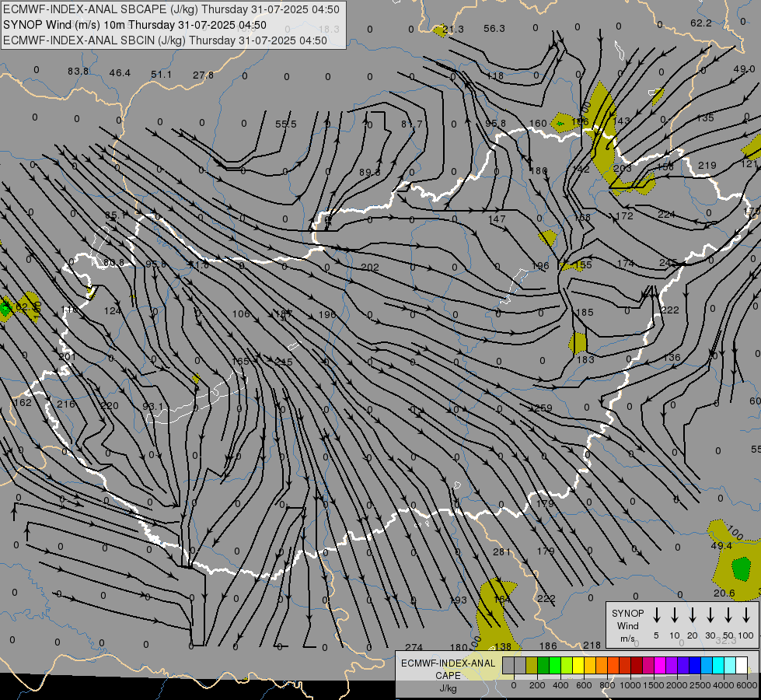Click the map value 136
Image resolution: width=761 pixels, height=700 pixels.
click(x=672, y=358)
